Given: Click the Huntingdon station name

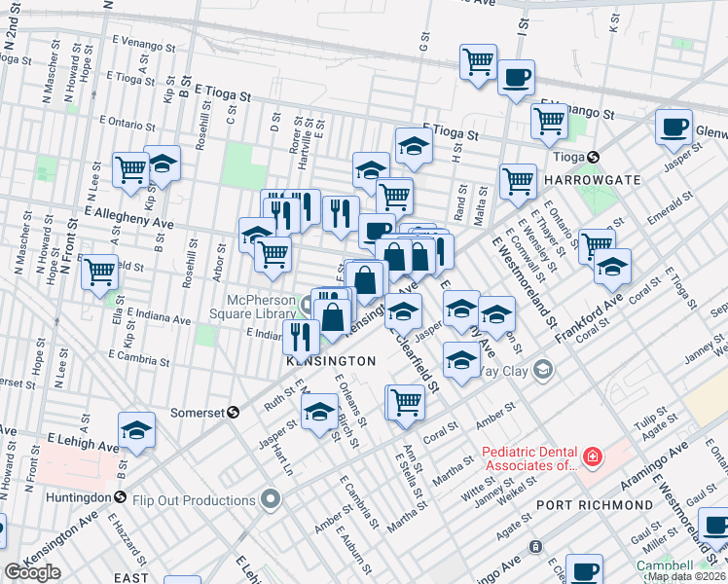Looking at the screenshot, I should point(79,497).
